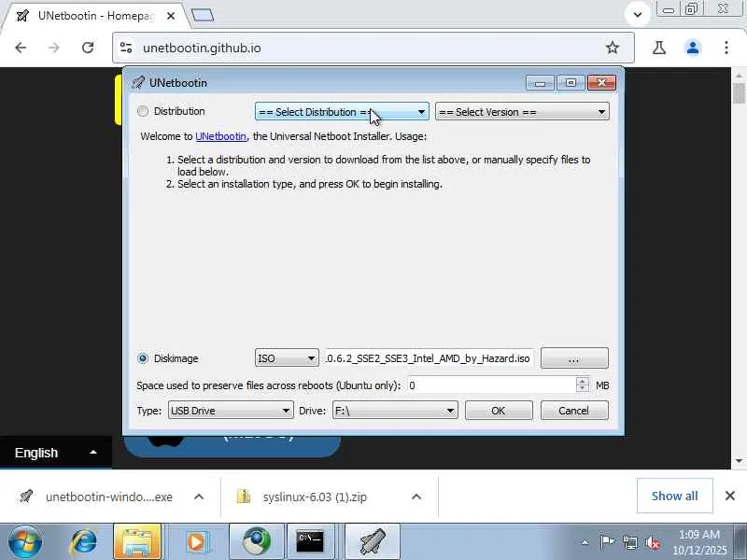Close the UNetbootin Homepage tab

[x=171, y=16]
